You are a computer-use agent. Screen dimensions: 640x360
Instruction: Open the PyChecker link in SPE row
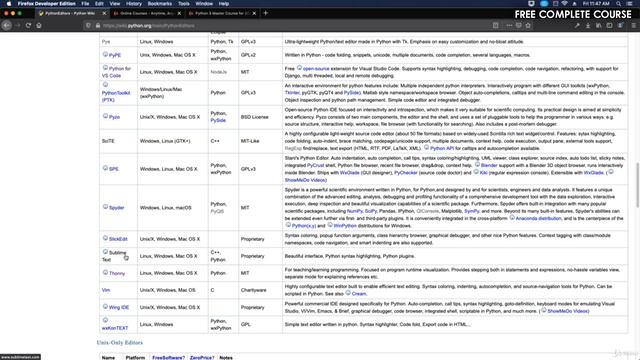(406, 173)
